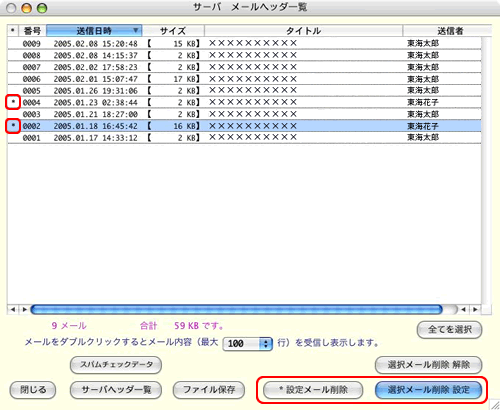Viewport: 500px width, 410px height.
Task: Sort by the タイトル column header
Action: pyautogui.click(x=303, y=31)
